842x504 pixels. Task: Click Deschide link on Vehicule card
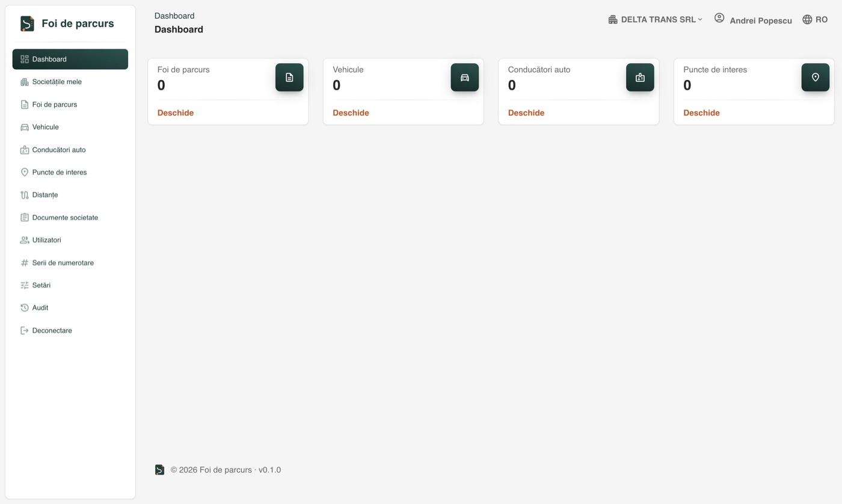351,113
